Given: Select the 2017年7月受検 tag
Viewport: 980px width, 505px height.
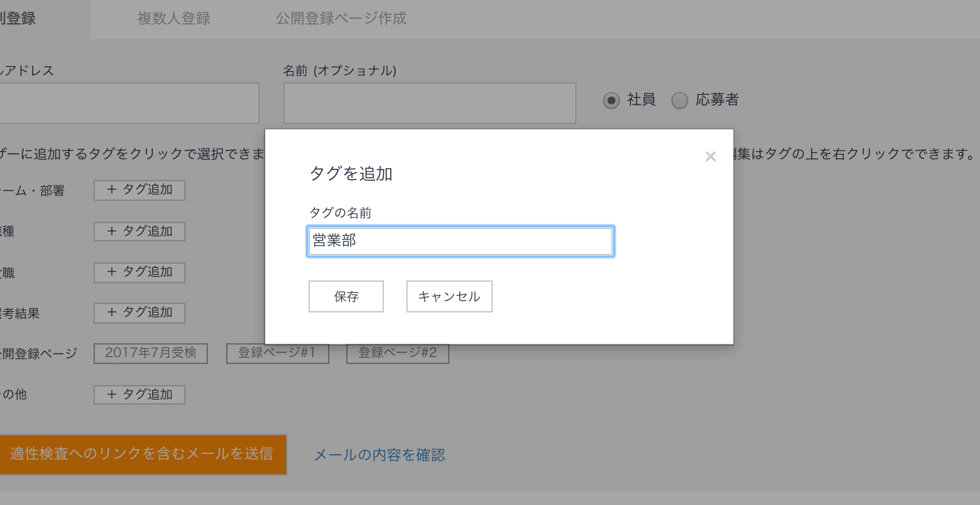Looking at the screenshot, I should [x=150, y=353].
